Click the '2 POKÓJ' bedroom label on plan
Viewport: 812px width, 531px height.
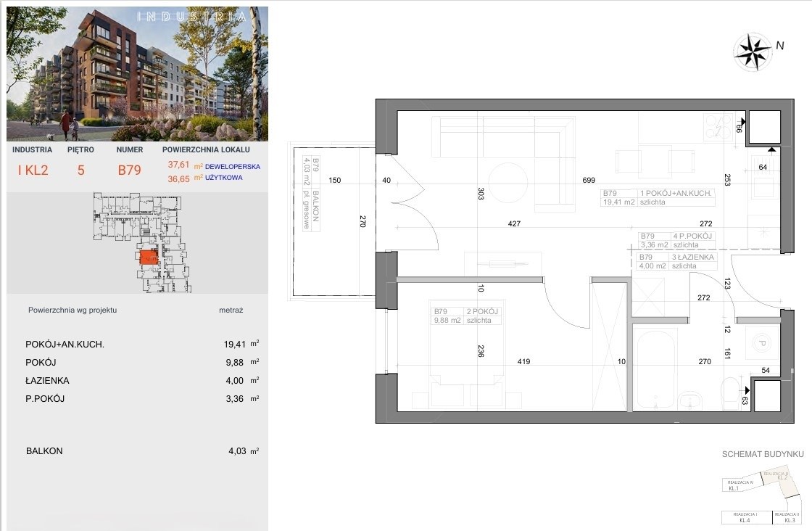pyautogui.click(x=482, y=311)
